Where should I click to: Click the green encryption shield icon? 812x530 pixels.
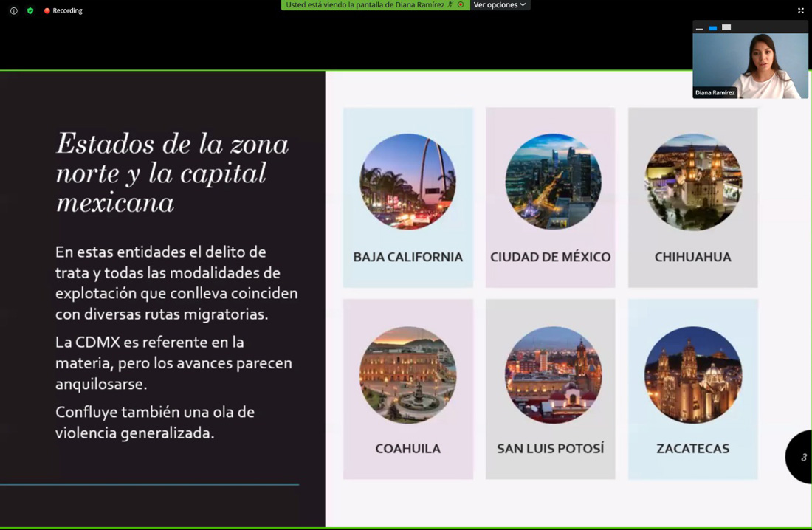pyautogui.click(x=30, y=11)
